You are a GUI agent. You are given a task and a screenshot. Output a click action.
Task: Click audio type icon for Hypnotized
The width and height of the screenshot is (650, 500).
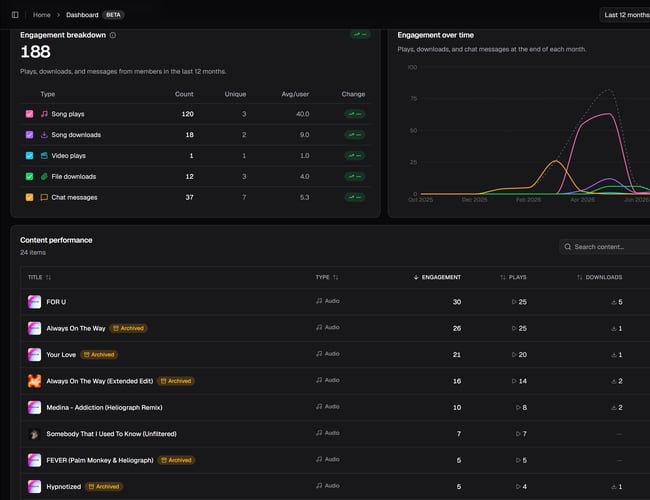click(x=319, y=485)
